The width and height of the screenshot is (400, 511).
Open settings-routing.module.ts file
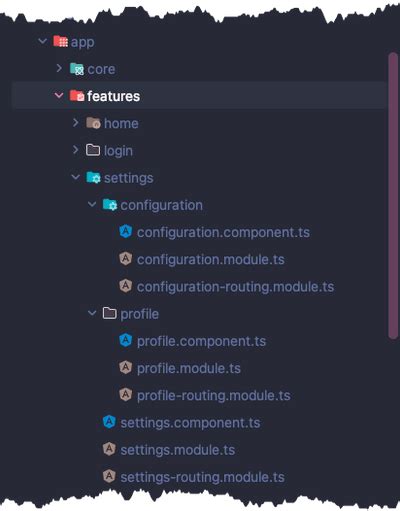click(202, 477)
